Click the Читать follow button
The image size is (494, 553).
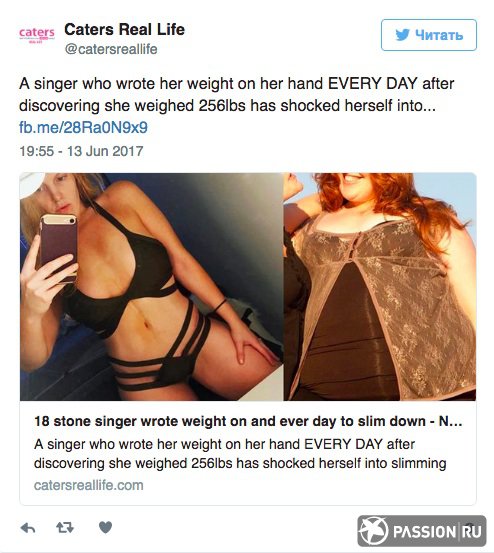429,35
